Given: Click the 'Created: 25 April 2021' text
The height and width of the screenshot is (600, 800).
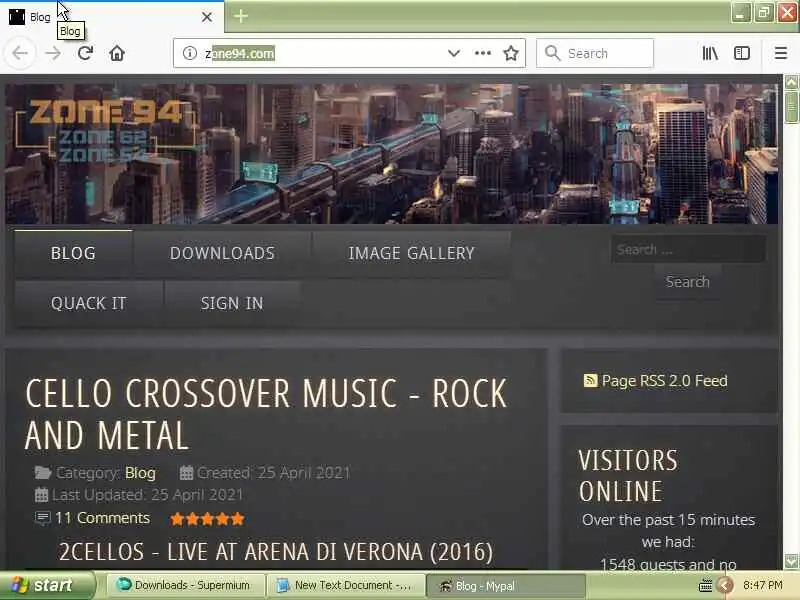Looking at the screenshot, I should 273,473.
